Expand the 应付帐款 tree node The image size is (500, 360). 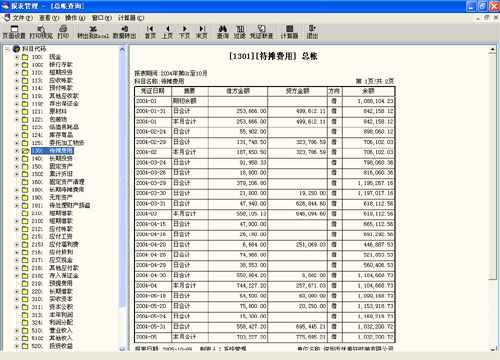coord(16,229)
